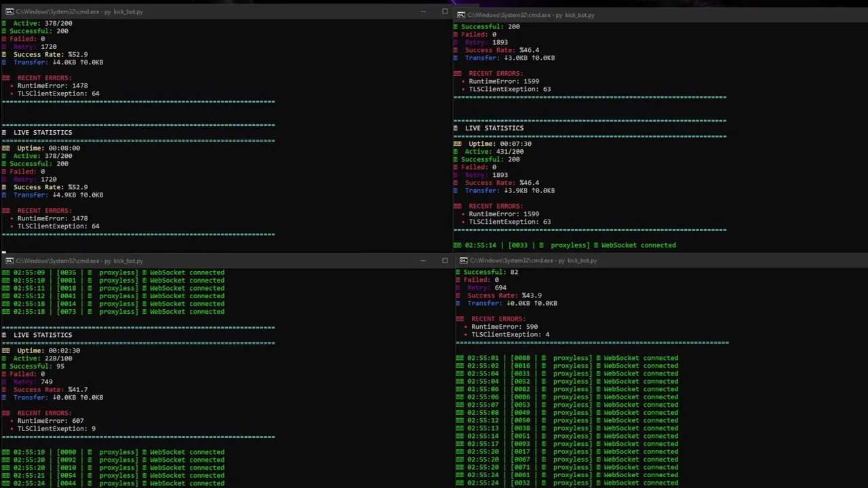This screenshot has width=868, height=488.
Task: Minimize the window showing Uptime 00:02:30
Action: pos(422,261)
